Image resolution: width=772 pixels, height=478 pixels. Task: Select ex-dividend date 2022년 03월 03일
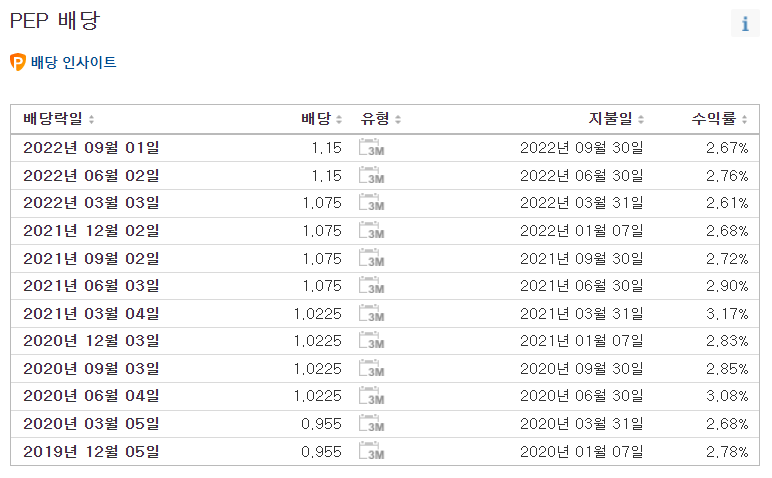point(91,203)
